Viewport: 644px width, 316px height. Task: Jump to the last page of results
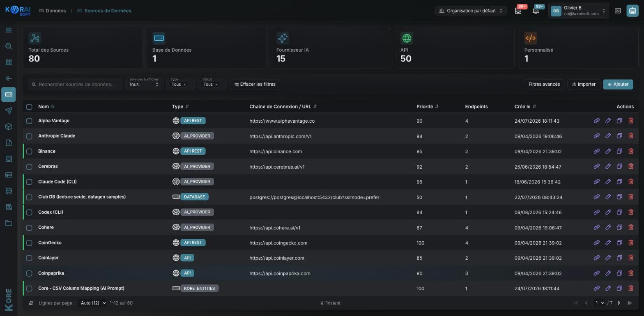[630, 303]
